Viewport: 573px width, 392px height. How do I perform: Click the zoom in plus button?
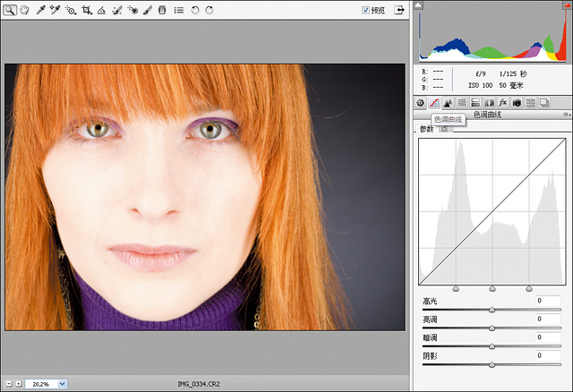click(18, 383)
